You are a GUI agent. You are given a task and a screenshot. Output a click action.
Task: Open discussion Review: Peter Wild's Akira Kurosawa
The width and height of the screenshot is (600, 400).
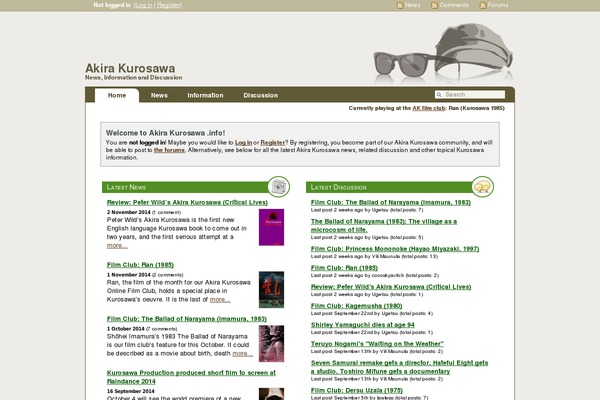[x=391, y=287]
